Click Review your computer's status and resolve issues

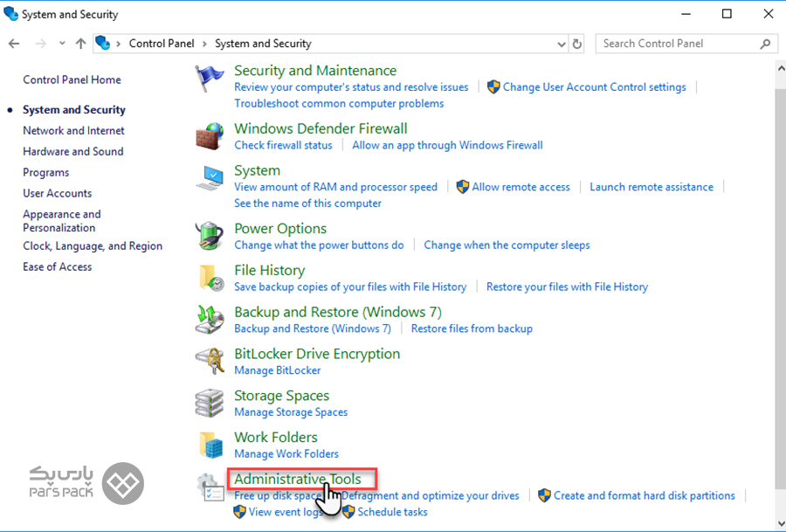point(351,87)
